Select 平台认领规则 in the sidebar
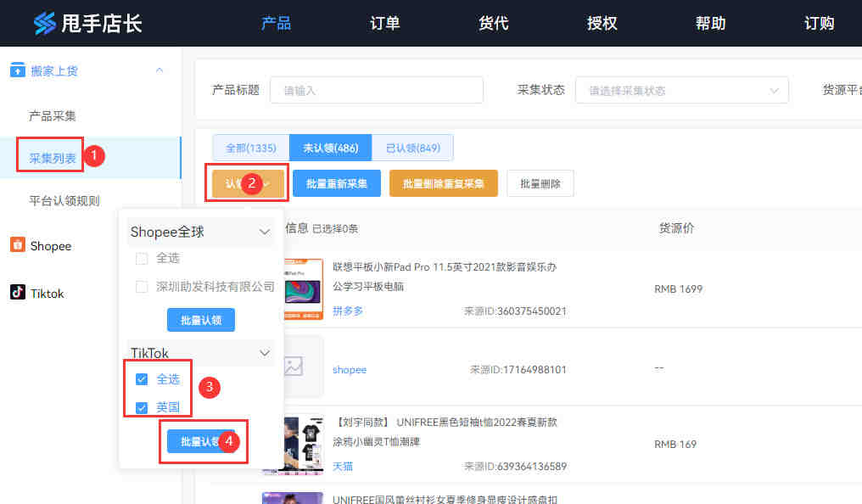Viewport: 862px width, 504px height. click(x=64, y=200)
